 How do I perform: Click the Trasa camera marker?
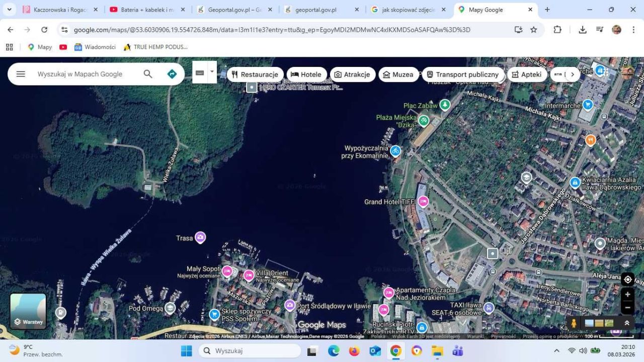200,237
